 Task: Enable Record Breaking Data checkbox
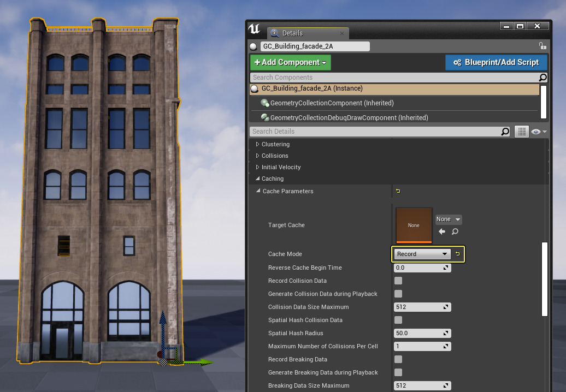pyautogui.click(x=398, y=359)
